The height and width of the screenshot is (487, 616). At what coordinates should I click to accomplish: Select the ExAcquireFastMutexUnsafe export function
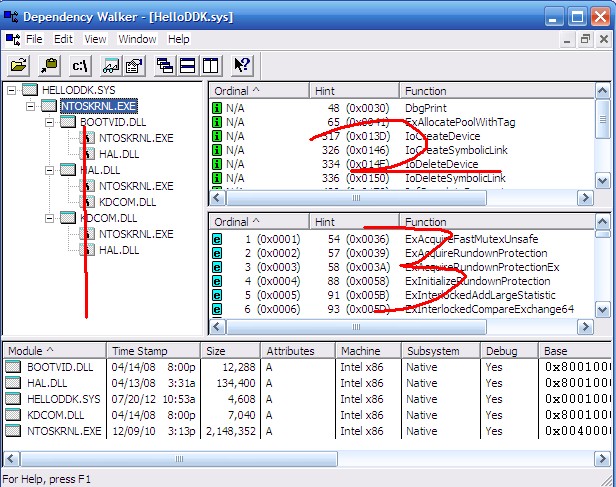click(x=471, y=239)
